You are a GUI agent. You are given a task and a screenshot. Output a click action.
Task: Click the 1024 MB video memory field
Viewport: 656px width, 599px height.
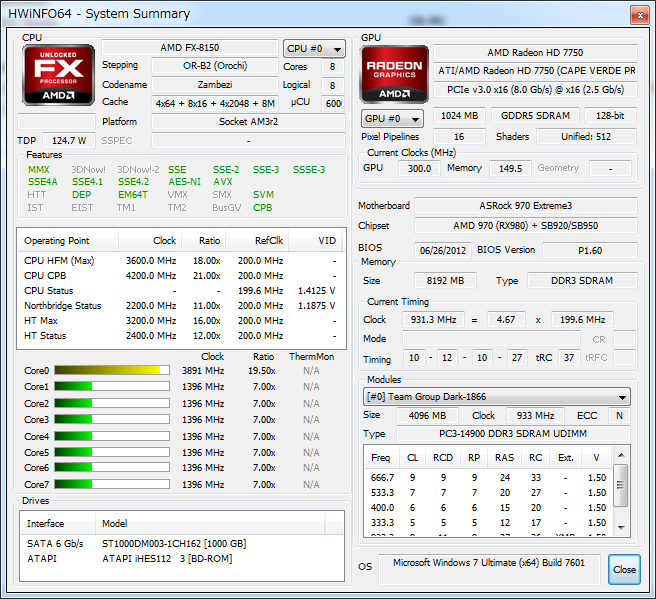click(x=459, y=115)
